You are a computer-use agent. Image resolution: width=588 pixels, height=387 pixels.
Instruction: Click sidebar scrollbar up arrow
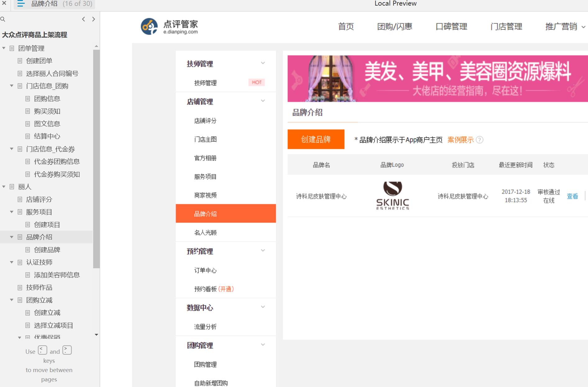96,46
